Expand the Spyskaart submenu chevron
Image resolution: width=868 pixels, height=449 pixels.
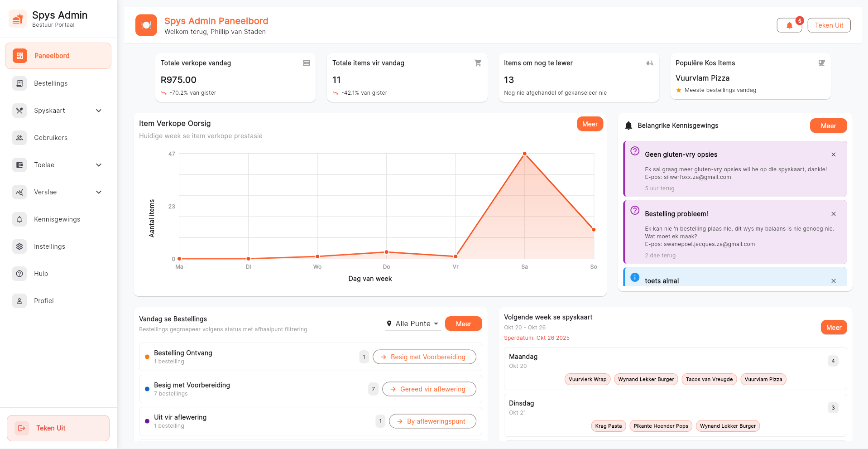click(x=99, y=111)
